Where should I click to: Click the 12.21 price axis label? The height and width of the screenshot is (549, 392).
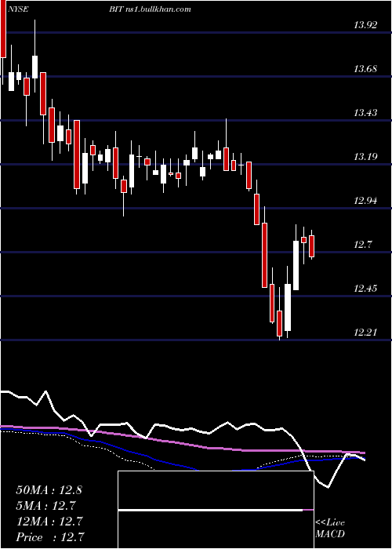[366, 333]
